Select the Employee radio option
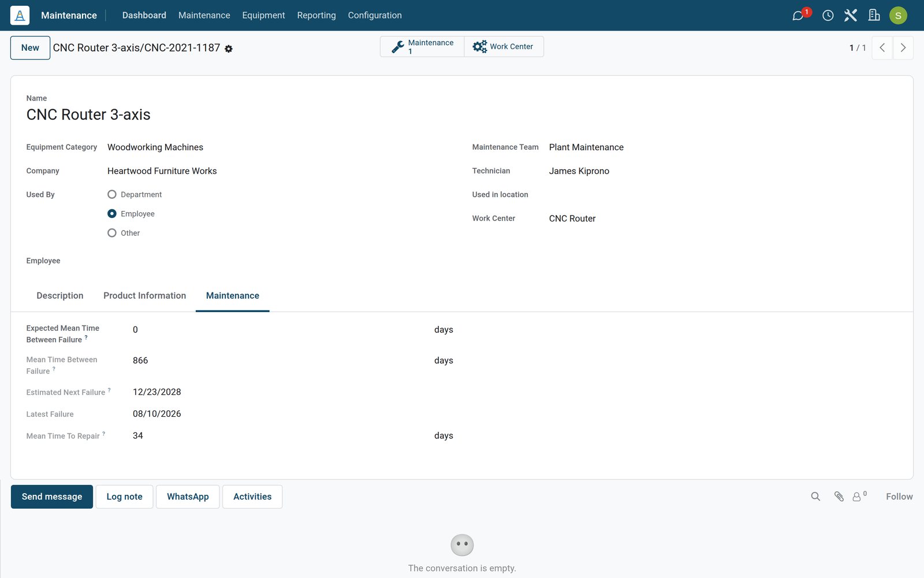 112,214
